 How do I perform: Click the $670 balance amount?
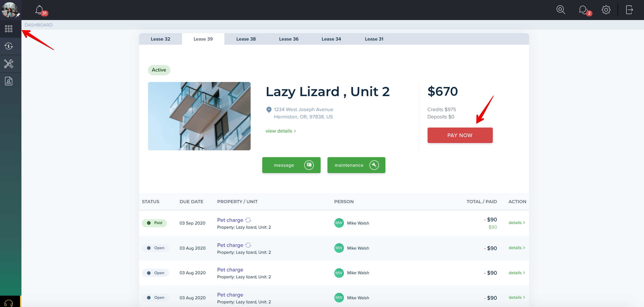click(442, 91)
